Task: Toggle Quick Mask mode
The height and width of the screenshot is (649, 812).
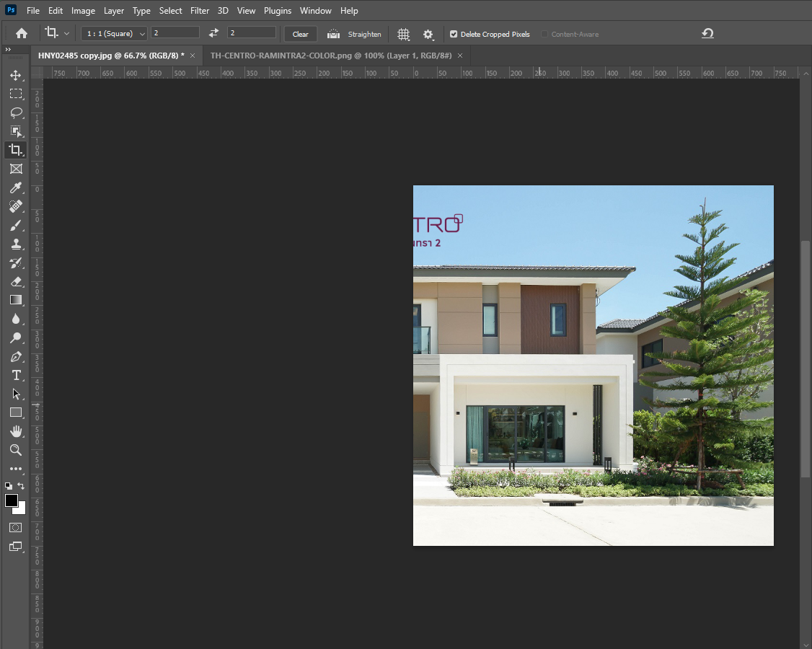Action: [16, 528]
